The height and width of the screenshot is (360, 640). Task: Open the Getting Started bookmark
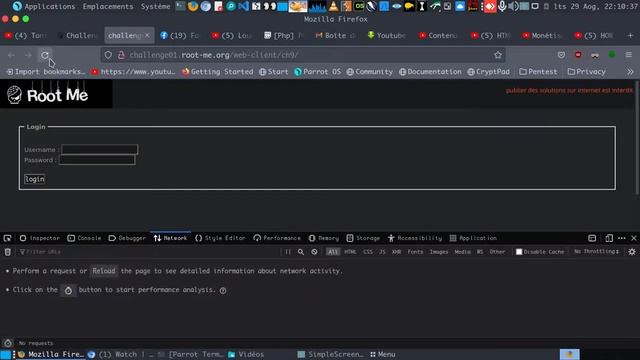pyautogui.click(x=218, y=72)
